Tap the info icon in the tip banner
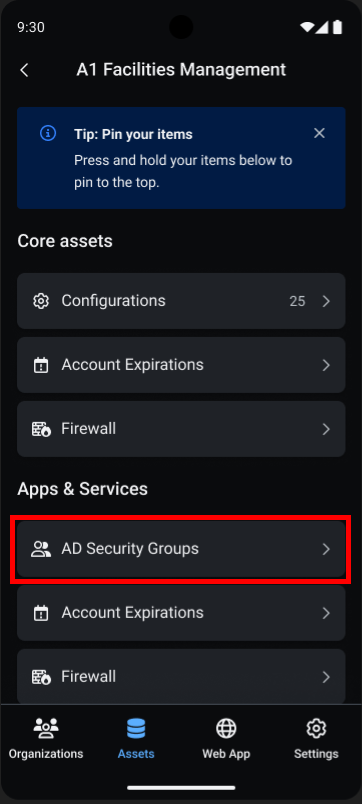This screenshot has height=804, width=362. click(x=48, y=134)
